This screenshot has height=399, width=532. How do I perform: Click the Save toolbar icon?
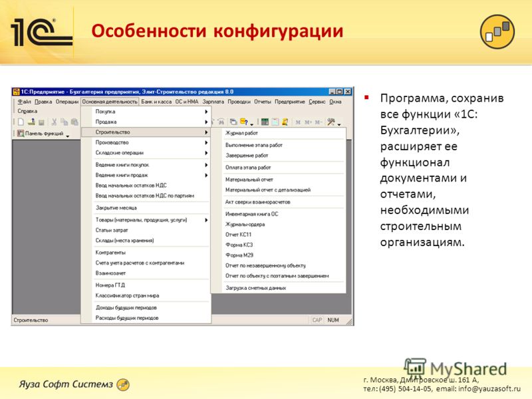(x=41, y=122)
